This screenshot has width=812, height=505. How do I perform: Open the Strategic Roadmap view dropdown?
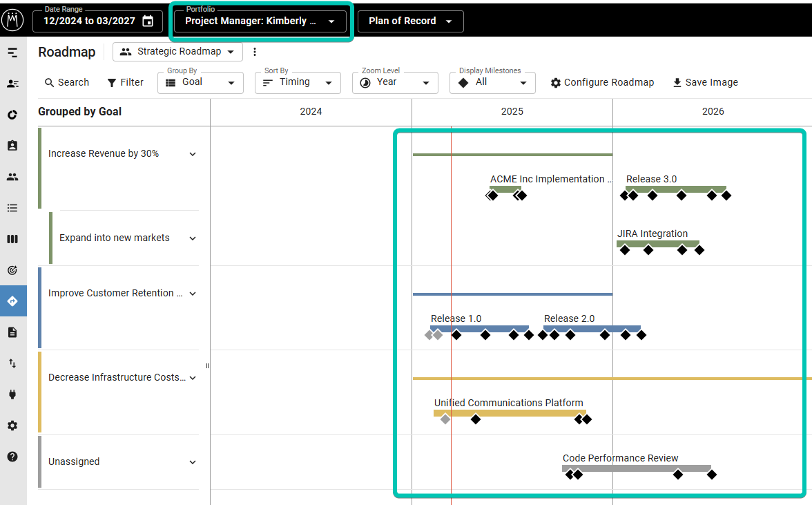[177, 52]
